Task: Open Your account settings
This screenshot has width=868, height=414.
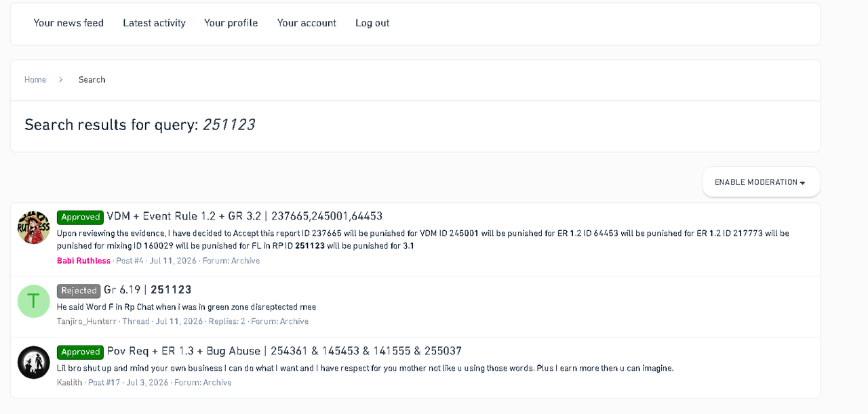Action: click(x=307, y=23)
